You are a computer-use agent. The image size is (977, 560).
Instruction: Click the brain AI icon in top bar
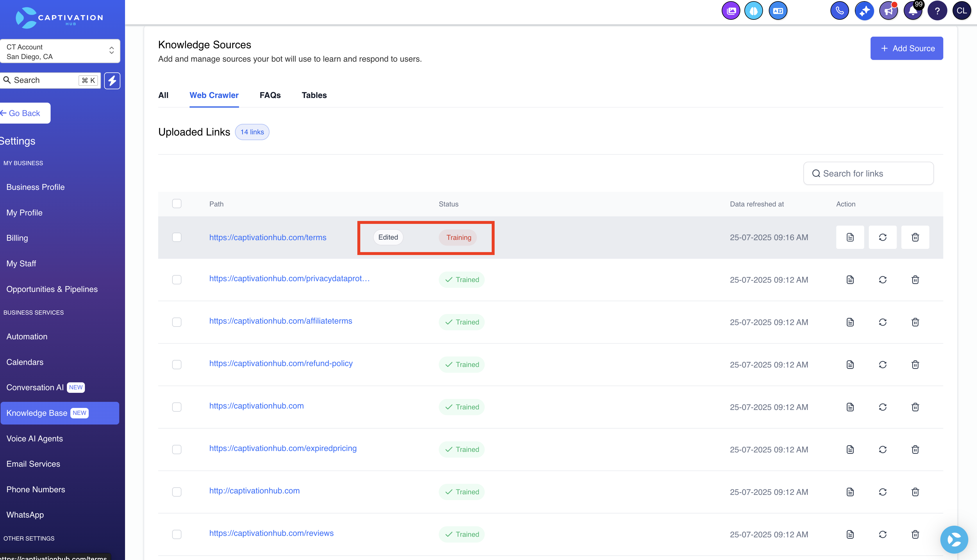[753, 11]
